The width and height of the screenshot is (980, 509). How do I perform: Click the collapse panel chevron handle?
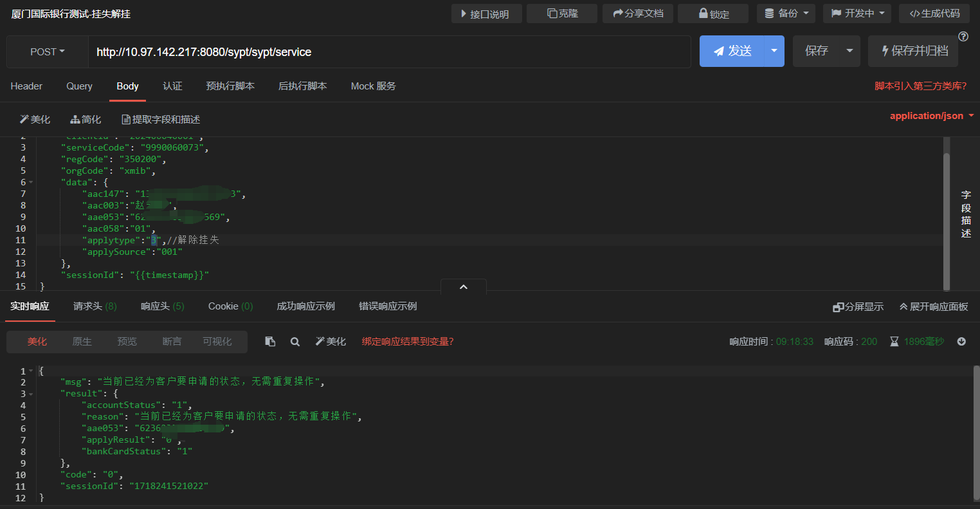coord(464,287)
